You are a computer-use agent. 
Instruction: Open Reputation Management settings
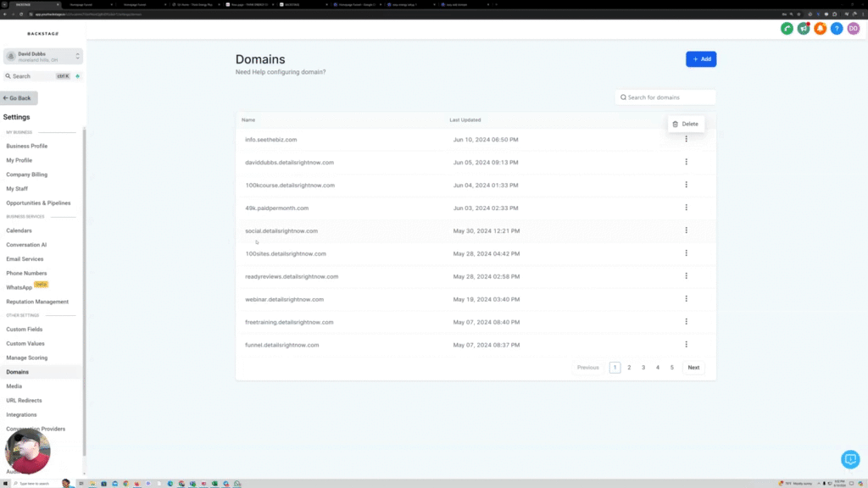tap(37, 302)
